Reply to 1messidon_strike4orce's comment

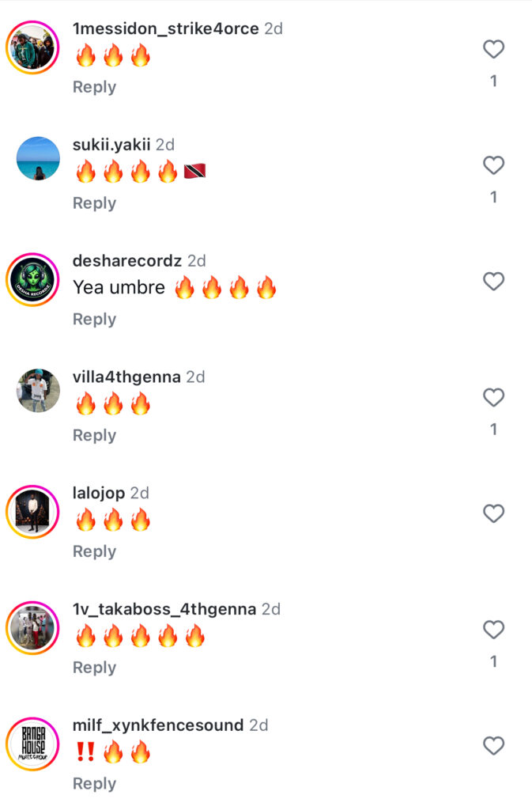[x=94, y=87]
